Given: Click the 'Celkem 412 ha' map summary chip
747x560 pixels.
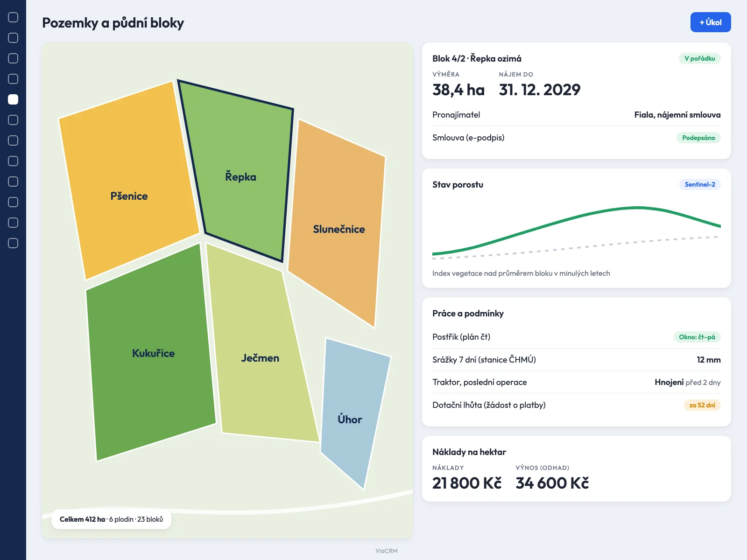Looking at the screenshot, I should (111, 519).
